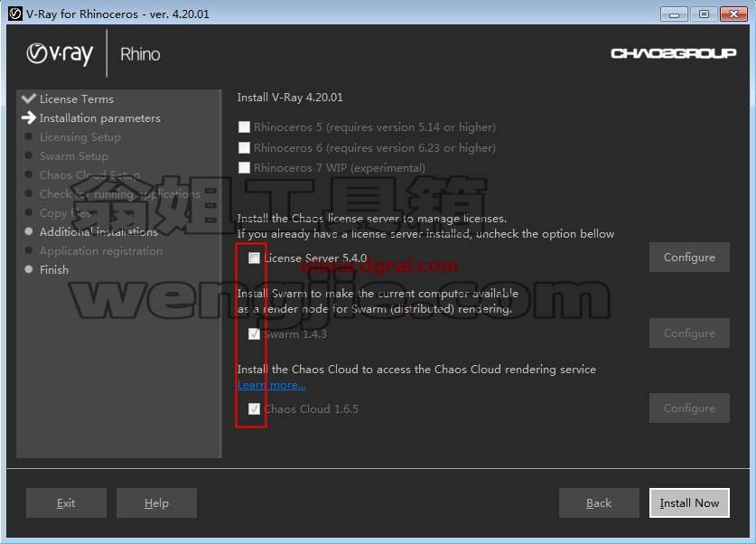The width and height of the screenshot is (756, 544).
Task: Maximize the installer window
Action: [x=704, y=14]
